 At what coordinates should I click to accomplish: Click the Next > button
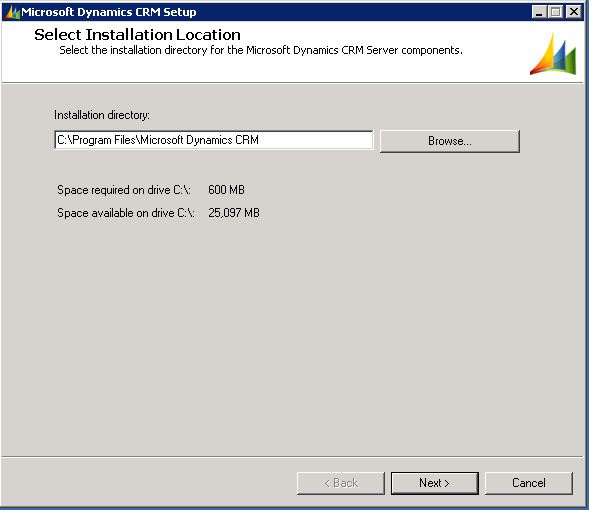[x=435, y=483]
